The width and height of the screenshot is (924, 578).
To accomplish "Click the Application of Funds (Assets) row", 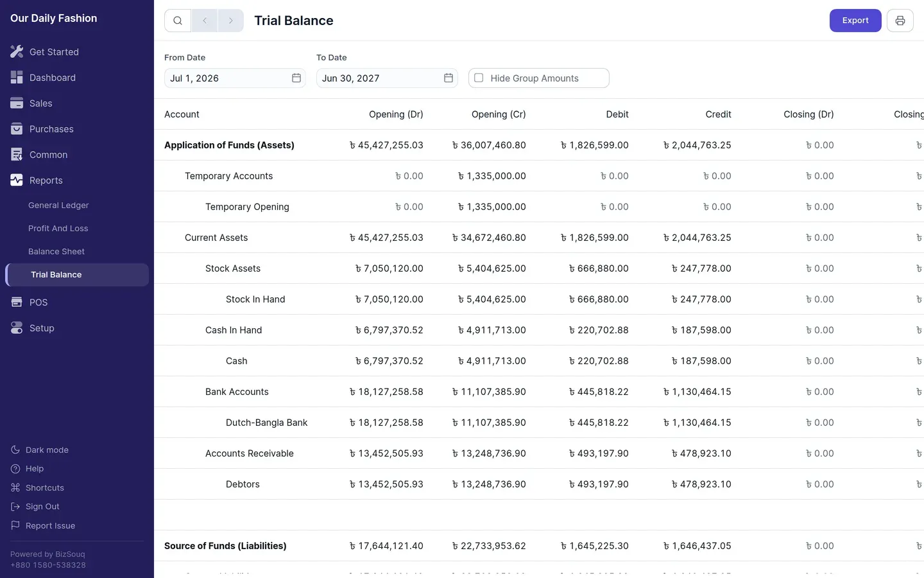I will coord(539,145).
